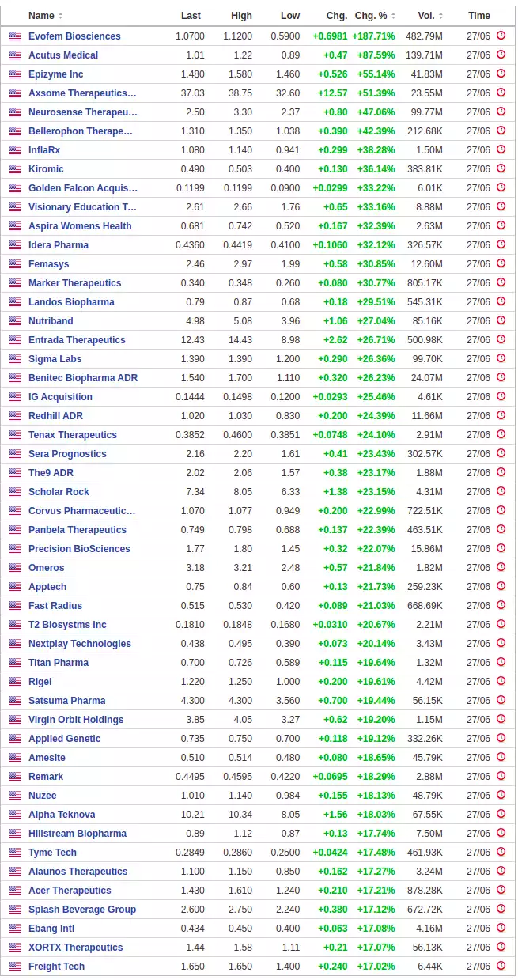Click Bellerophon's volume 212.68K
Screen dimensions: 518x980
[425, 131]
